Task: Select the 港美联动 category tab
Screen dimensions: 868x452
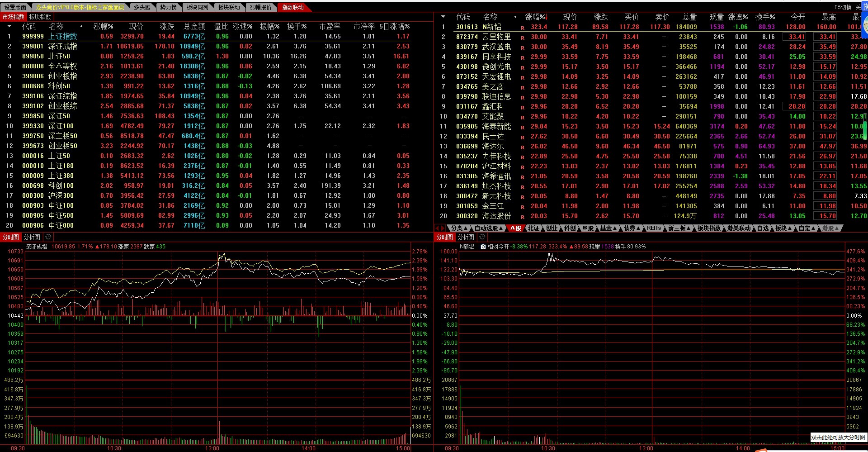Action: 739,228
